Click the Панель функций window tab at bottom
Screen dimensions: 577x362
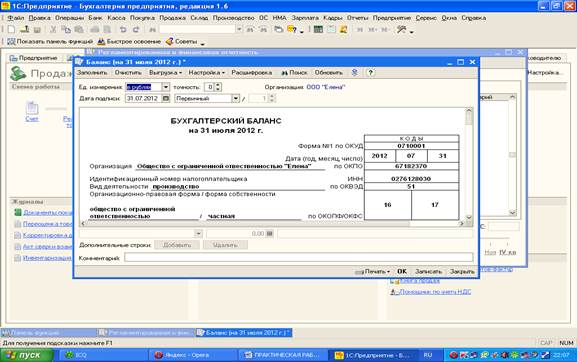(48, 333)
